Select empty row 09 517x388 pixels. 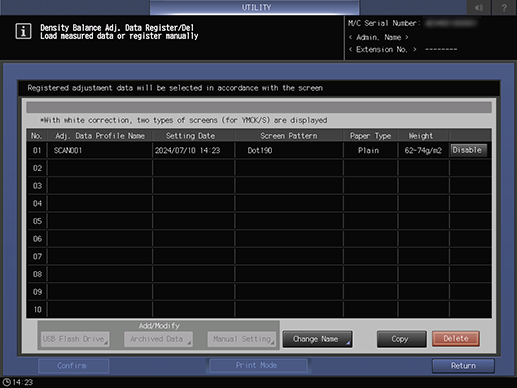click(259, 292)
